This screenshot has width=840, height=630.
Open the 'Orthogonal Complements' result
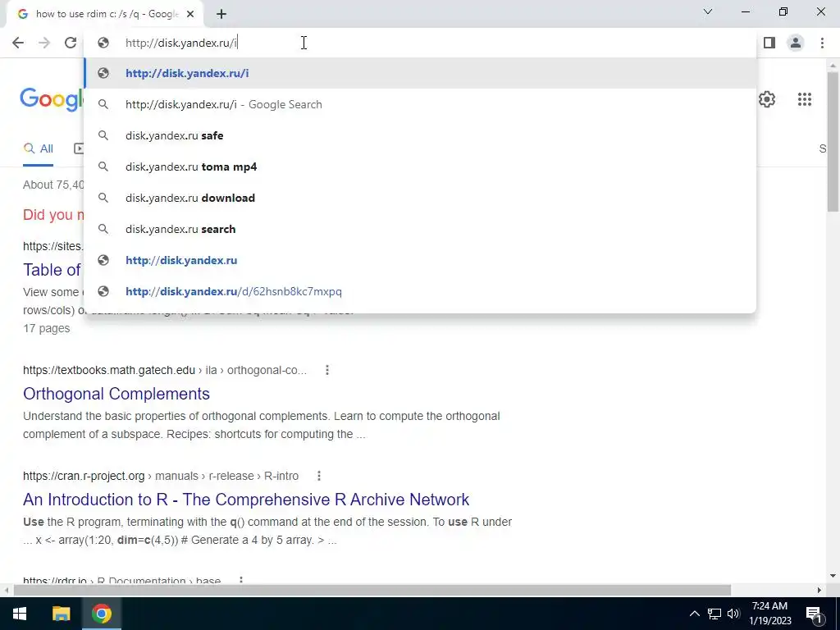pos(116,394)
